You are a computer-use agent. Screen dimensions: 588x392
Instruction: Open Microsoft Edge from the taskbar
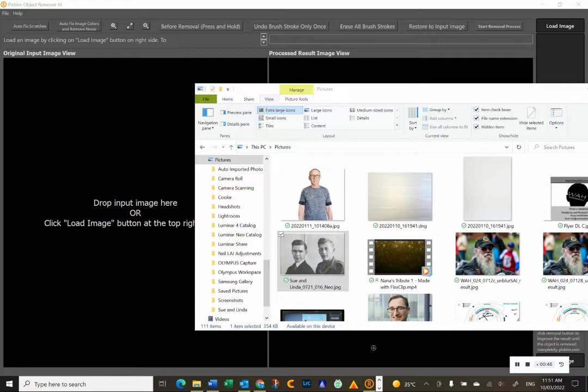point(181,384)
